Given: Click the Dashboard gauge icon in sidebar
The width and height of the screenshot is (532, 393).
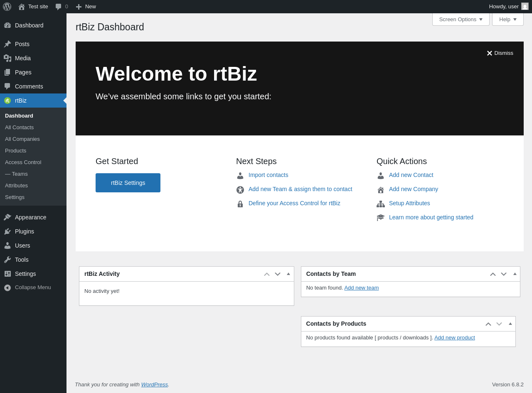Looking at the screenshot, I should point(7,25).
